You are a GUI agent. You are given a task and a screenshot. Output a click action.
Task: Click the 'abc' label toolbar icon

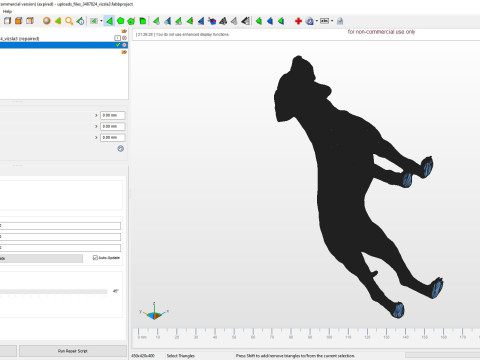(324, 21)
